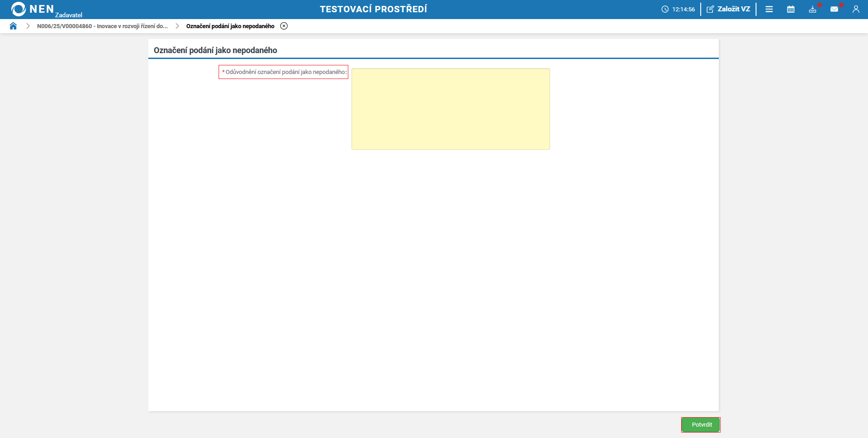Open the main hamburger menu
868x438 pixels.
coord(769,9)
